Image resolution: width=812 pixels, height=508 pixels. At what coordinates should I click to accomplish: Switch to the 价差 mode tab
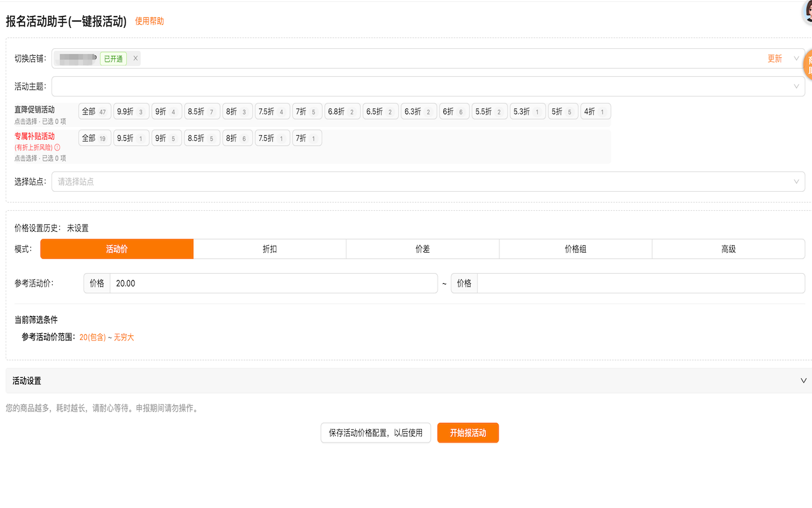coord(422,249)
